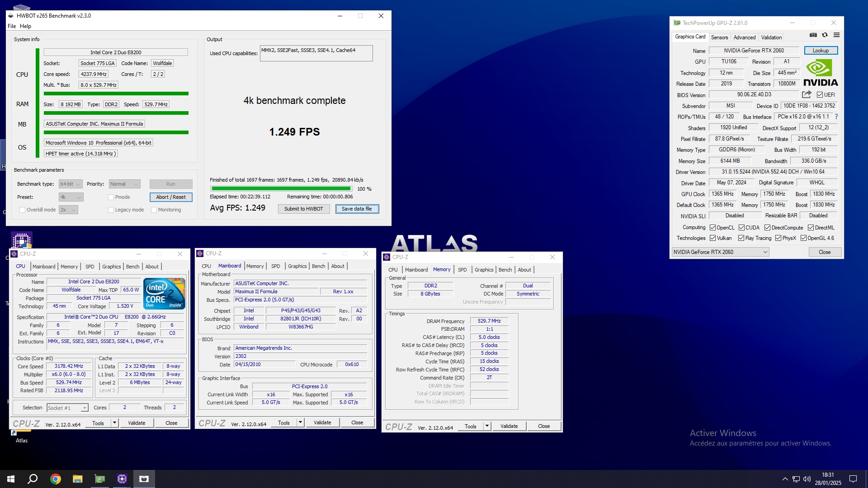Open notification center icon

point(853,479)
